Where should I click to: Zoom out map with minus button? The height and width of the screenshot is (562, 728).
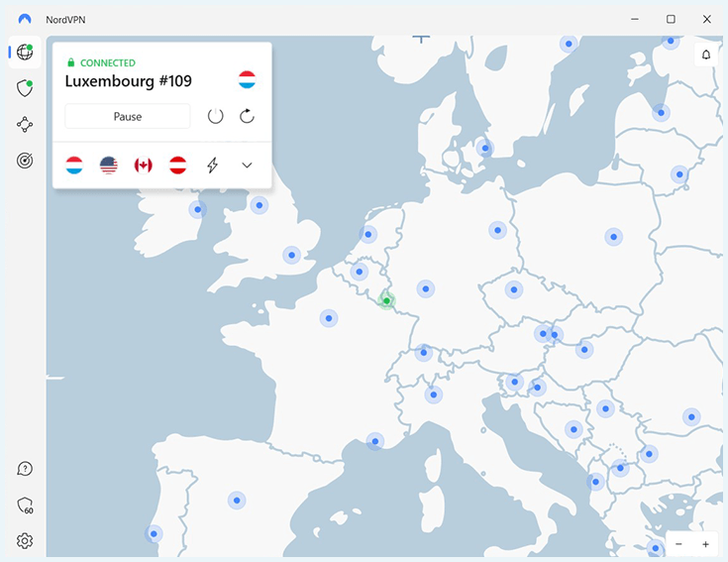(678, 544)
